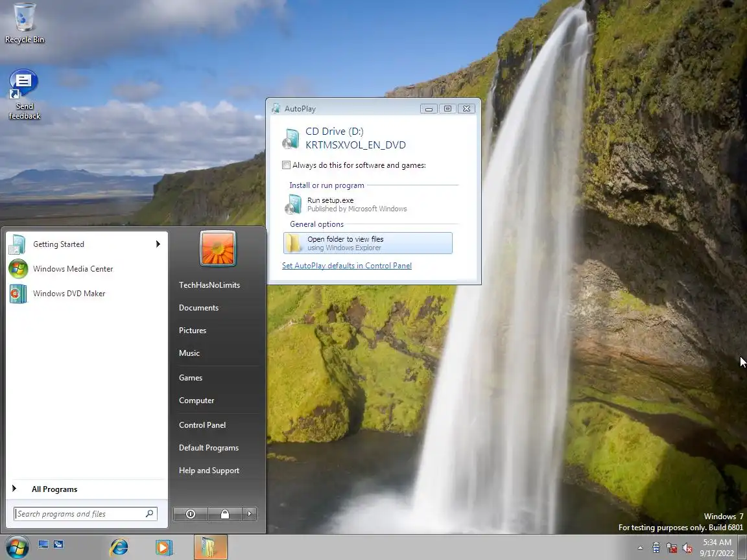
Task: Click the AutoPlay title bar icon
Action: (x=276, y=109)
